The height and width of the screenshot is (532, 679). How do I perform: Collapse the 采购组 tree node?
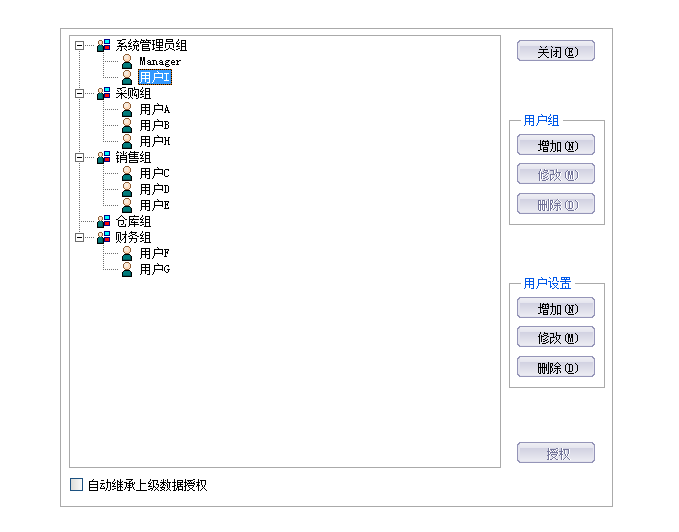tap(79, 94)
